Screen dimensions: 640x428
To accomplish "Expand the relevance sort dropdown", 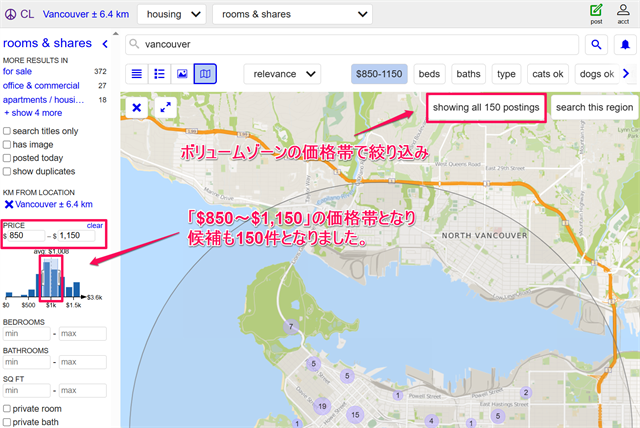I will (284, 74).
